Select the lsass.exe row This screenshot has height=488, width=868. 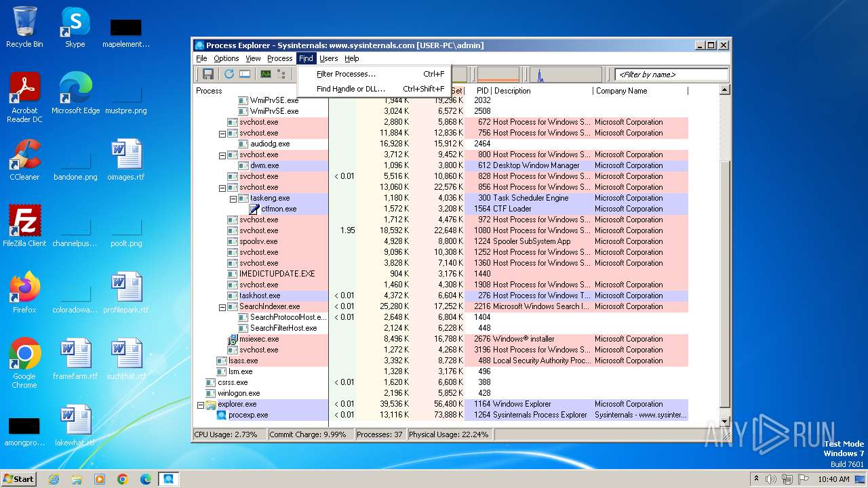441,361
